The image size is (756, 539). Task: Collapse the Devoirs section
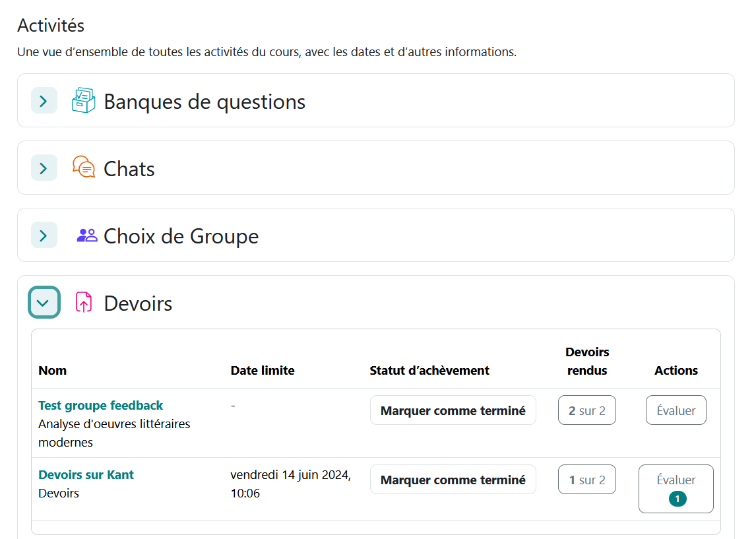(44, 303)
